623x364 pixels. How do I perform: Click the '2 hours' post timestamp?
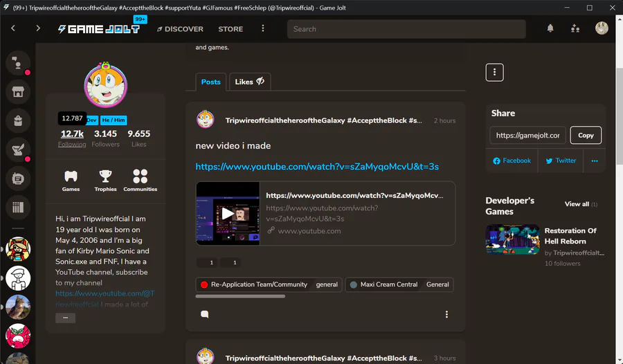tap(444, 120)
